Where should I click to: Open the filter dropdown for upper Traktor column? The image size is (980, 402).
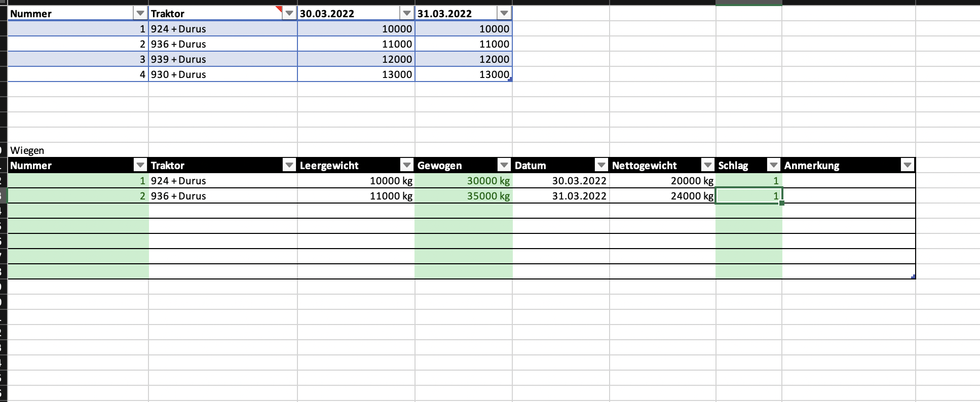(x=289, y=13)
